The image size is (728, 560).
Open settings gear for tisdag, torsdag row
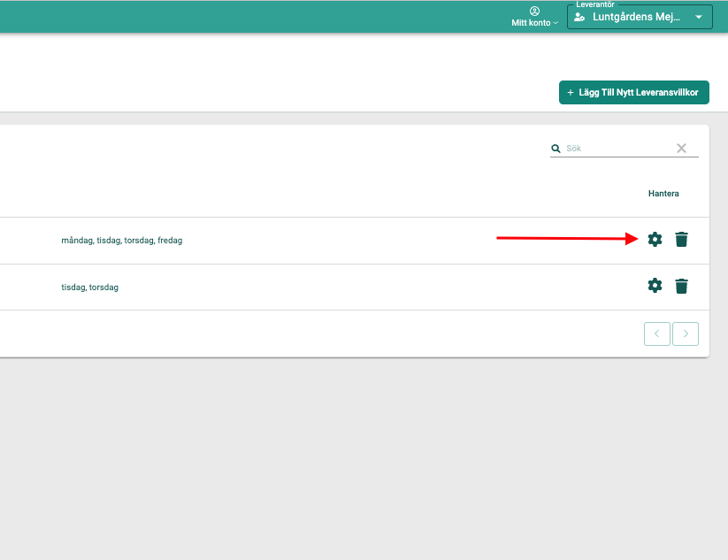pos(655,286)
